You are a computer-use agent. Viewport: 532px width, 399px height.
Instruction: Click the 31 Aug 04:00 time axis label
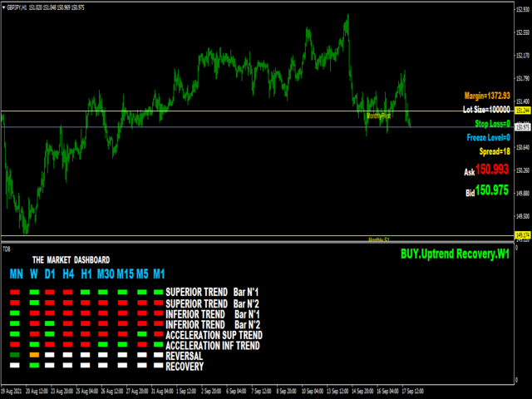163,392
